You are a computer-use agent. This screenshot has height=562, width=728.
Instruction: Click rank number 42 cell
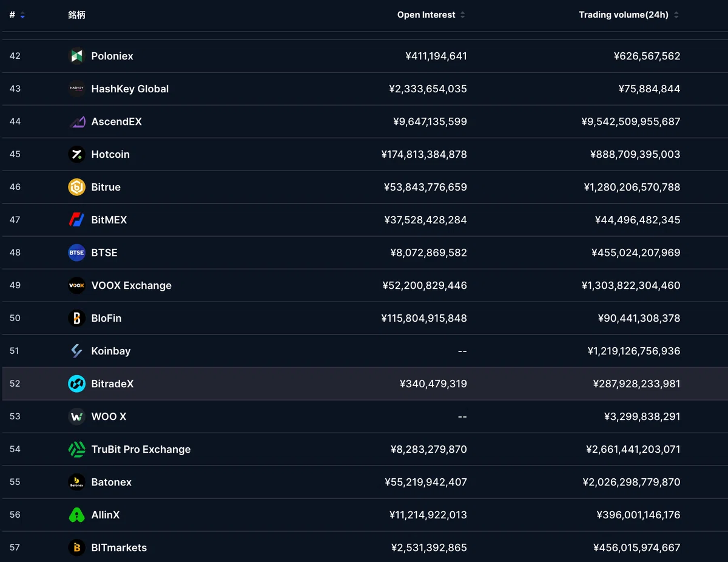click(x=15, y=56)
